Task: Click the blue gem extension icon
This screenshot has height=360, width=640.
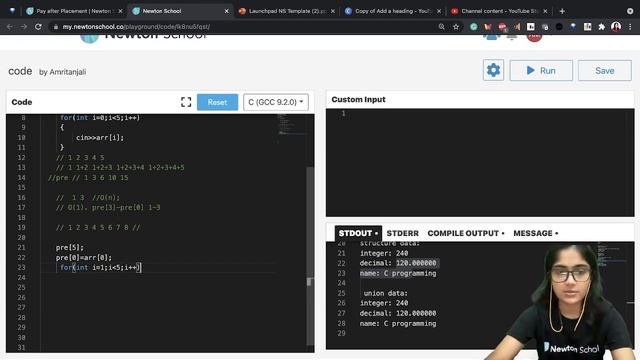Action: [573, 27]
